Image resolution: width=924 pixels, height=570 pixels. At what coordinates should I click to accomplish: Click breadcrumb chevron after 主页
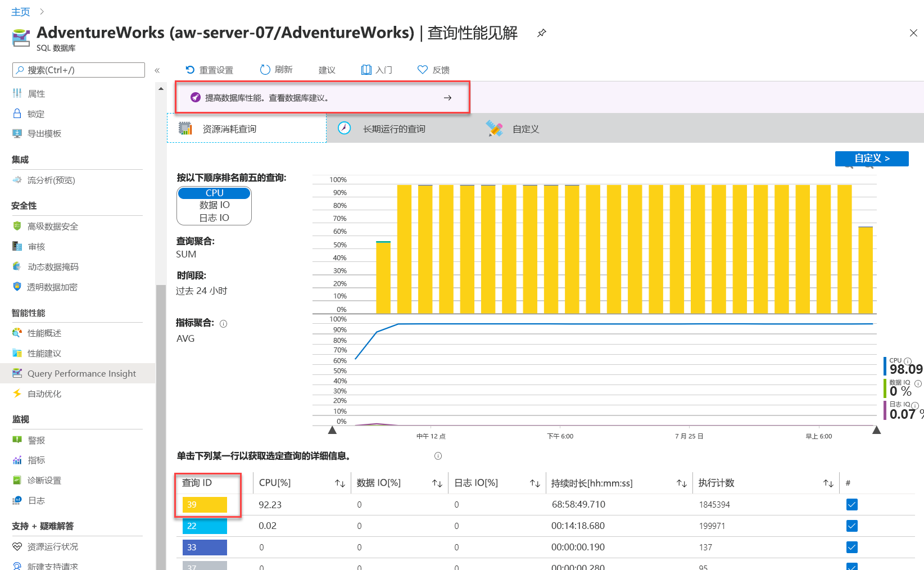42,11
